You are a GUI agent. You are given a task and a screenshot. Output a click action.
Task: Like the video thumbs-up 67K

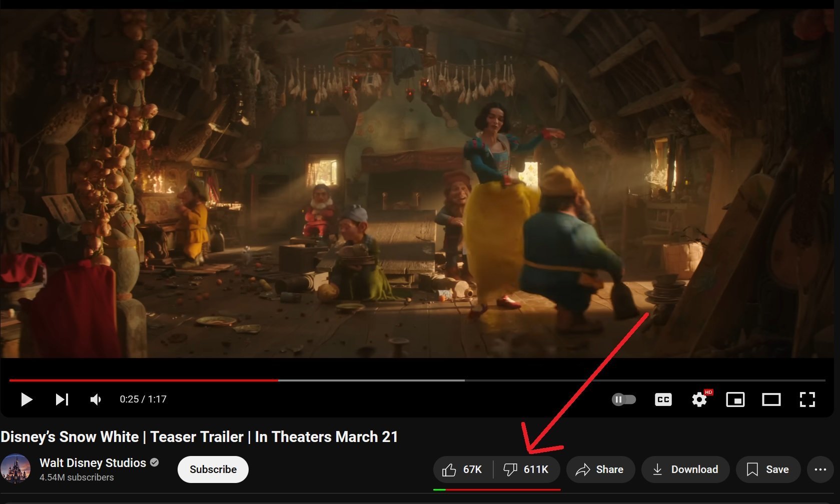[x=463, y=469]
